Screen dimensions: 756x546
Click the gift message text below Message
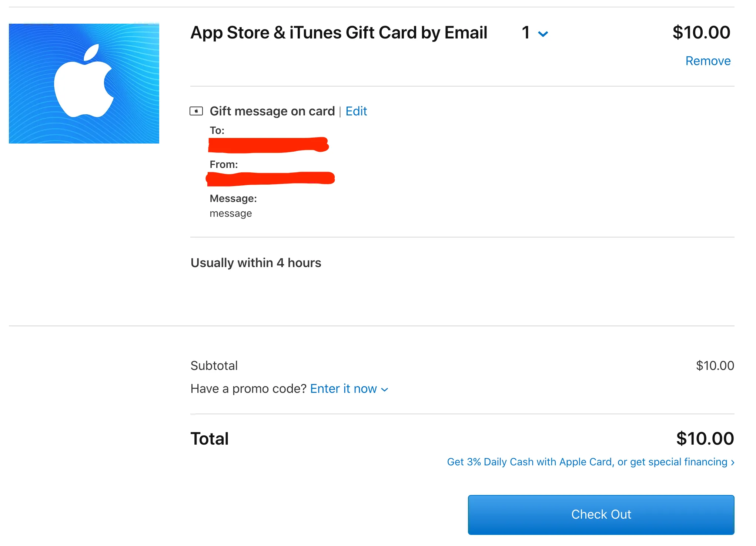(x=230, y=213)
